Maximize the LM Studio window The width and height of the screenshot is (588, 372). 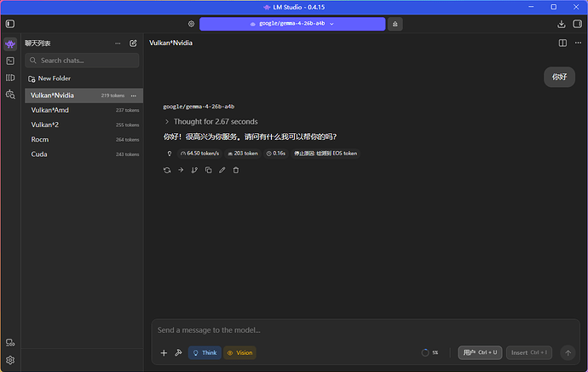(554, 7)
